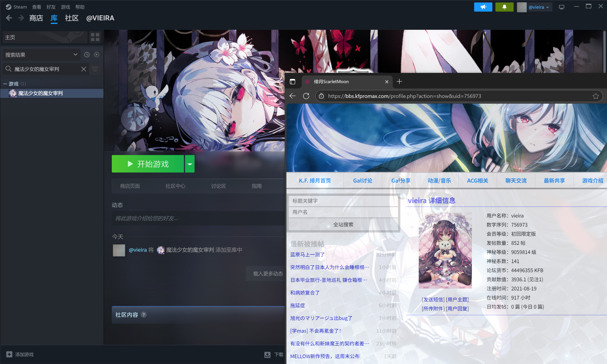This screenshot has height=364, width=607.
Task: Open the Steam notifications bell
Action: coord(504,7)
